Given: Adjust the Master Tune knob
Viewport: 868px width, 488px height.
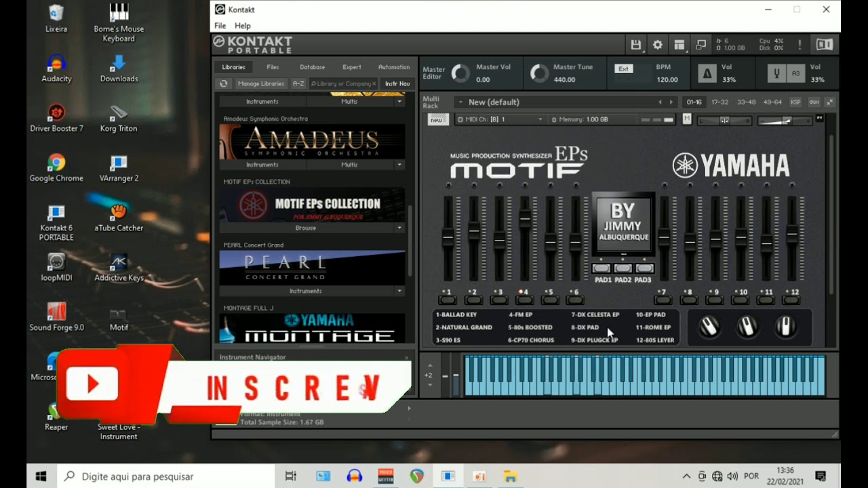Looking at the screenshot, I should click(x=539, y=73).
